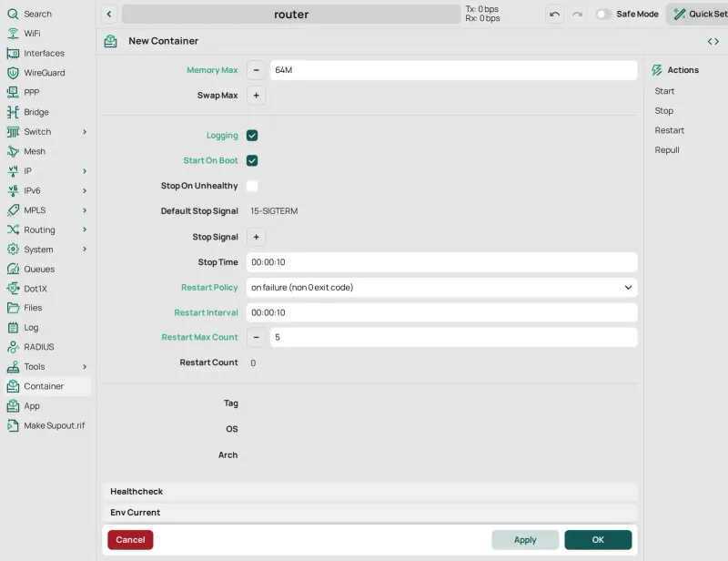This screenshot has height=561, width=728.
Task: Choose the Restart action
Action: pos(669,130)
